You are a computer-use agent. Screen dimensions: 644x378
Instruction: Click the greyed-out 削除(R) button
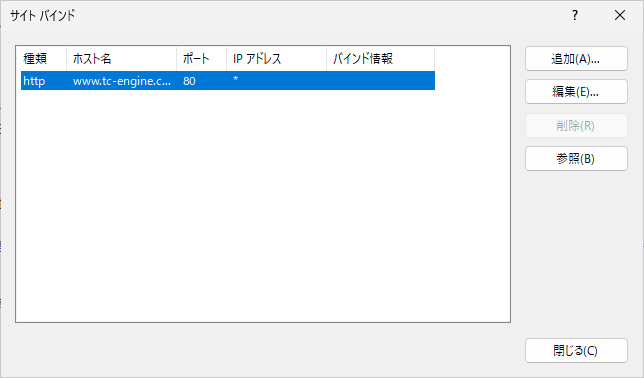click(x=576, y=125)
